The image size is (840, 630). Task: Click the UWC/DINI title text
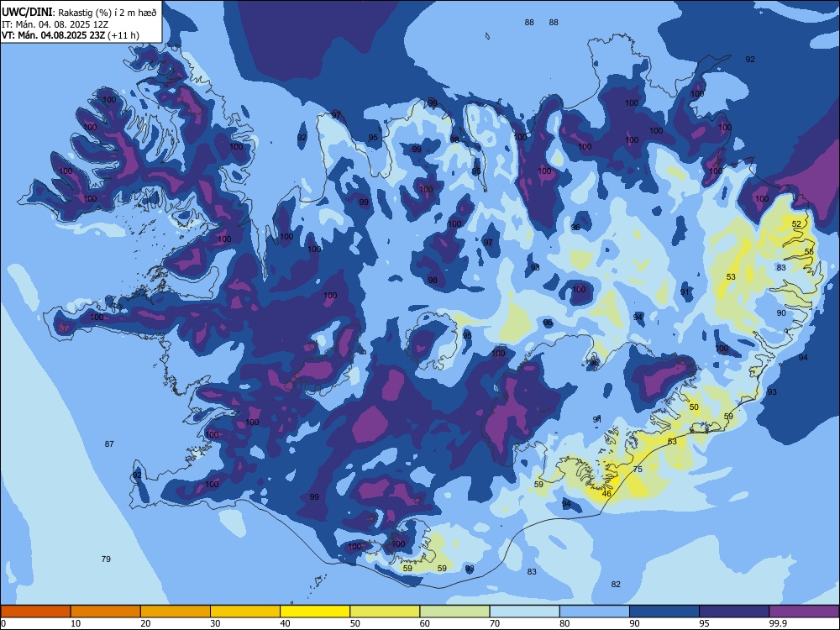27,12
